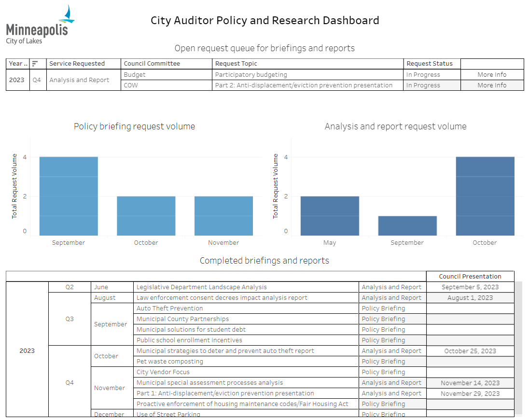Click the Q3 quarter cell
This screenshot has width=529, height=420.
[70, 319]
